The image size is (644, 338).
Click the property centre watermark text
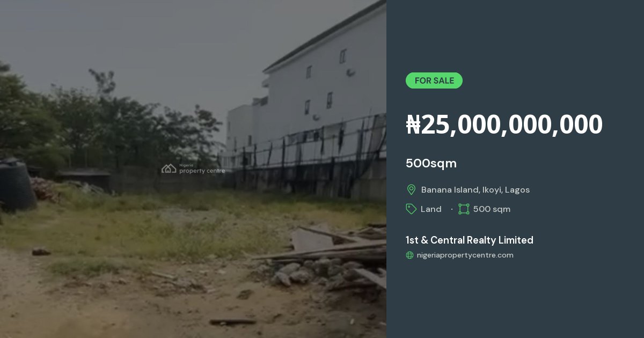click(x=202, y=170)
